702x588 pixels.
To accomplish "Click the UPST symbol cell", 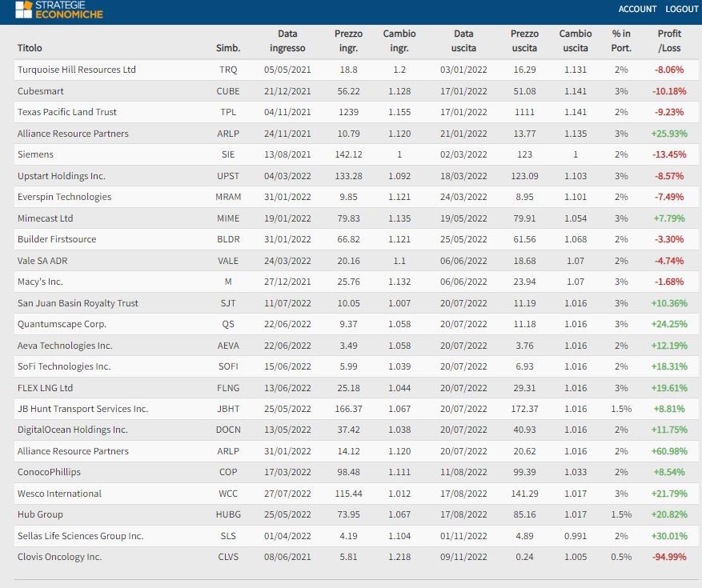I will pyautogui.click(x=228, y=176).
